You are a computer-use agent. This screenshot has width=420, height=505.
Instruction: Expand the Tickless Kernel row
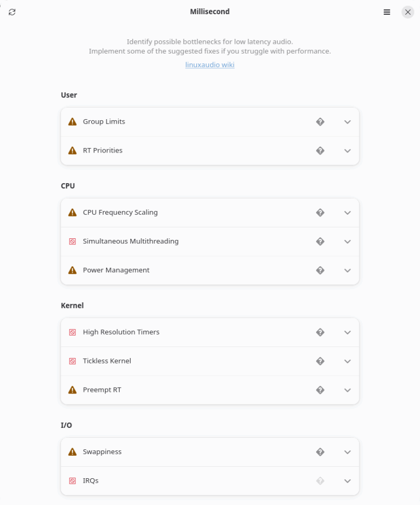pos(347,361)
